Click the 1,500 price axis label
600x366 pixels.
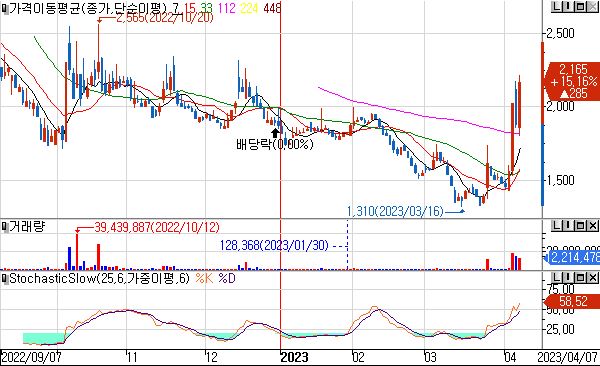(561, 180)
